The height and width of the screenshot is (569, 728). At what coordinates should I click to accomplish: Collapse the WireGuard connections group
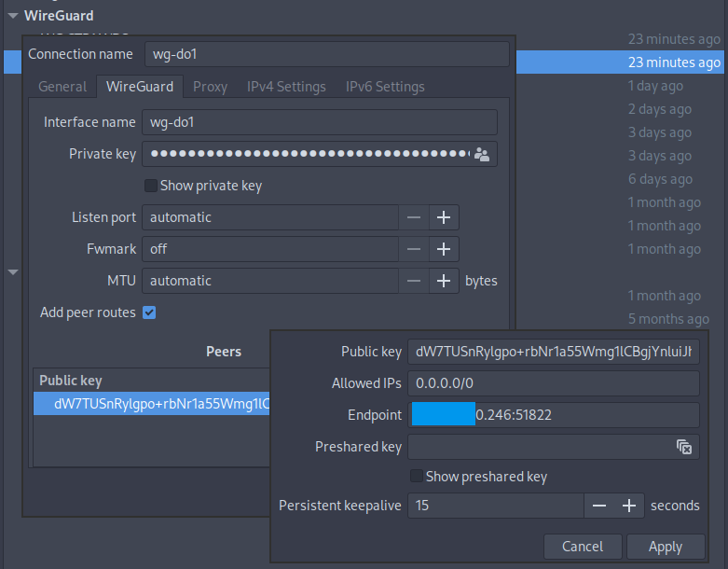(x=13, y=16)
